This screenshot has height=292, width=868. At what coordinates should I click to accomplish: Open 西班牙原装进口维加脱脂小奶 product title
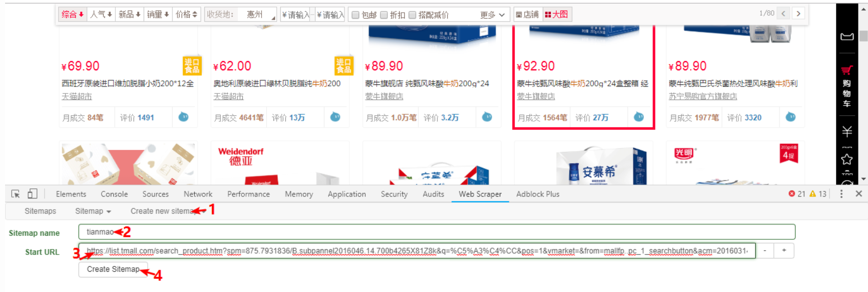(127, 83)
